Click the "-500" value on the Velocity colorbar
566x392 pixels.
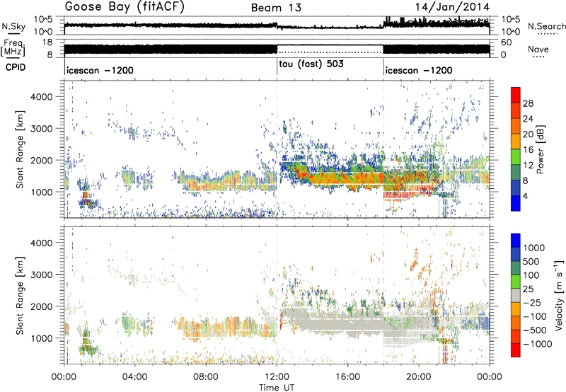[x=534, y=330]
